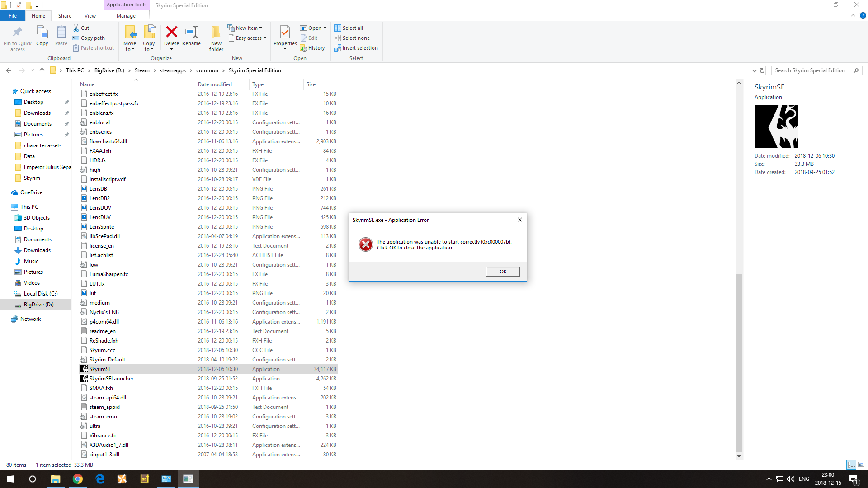Sort files by the Size column

(x=321, y=84)
